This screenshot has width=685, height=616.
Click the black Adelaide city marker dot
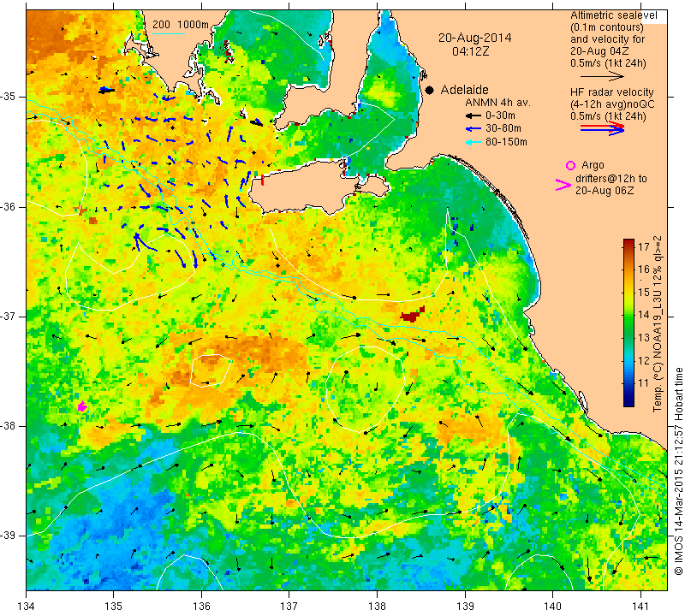tap(430, 90)
